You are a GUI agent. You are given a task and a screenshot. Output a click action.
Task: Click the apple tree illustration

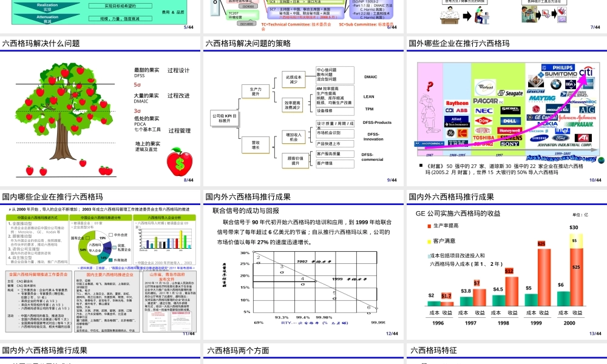(x=65, y=112)
